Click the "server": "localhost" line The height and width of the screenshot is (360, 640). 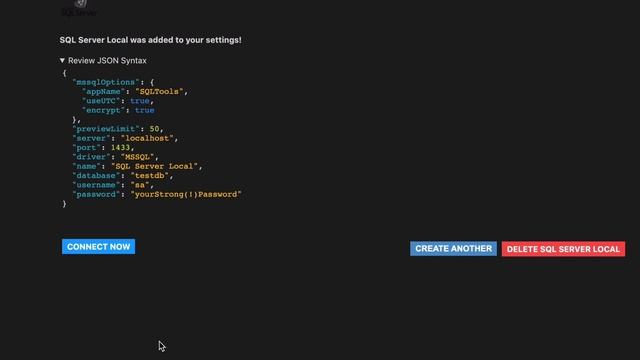(x=125, y=138)
